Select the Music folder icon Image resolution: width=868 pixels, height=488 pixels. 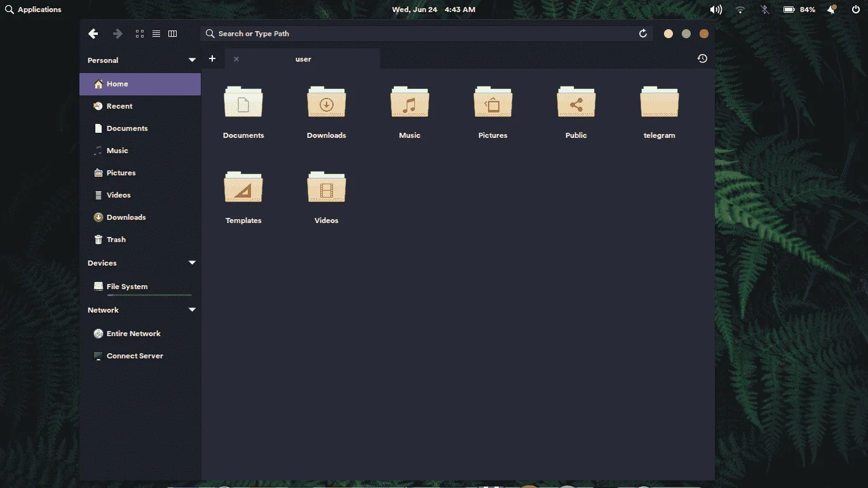410,102
